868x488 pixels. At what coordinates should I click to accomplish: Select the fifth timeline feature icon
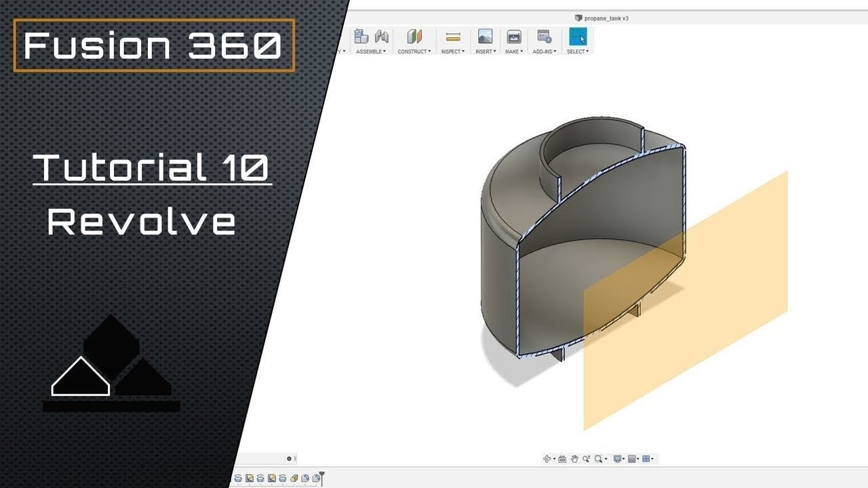[x=283, y=479]
